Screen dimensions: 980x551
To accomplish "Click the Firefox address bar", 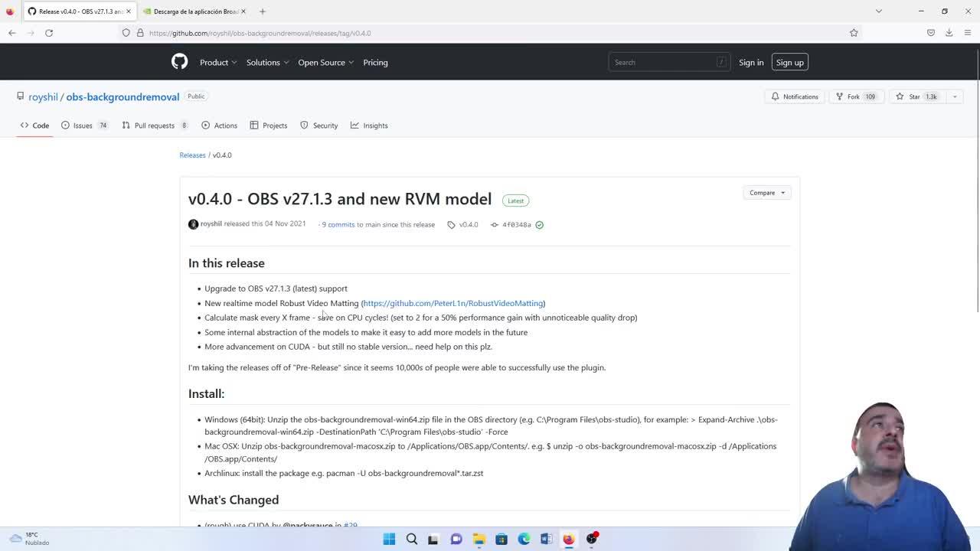I will pos(490,33).
